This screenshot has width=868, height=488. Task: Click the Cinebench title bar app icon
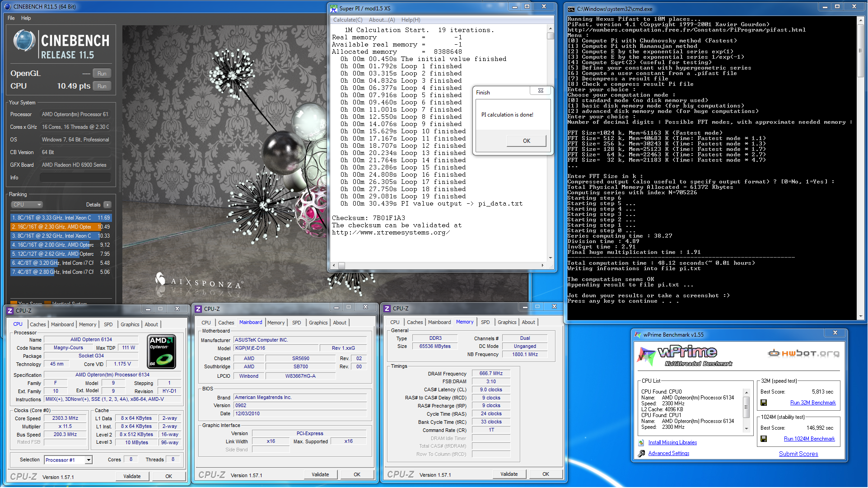(x=7, y=6)
